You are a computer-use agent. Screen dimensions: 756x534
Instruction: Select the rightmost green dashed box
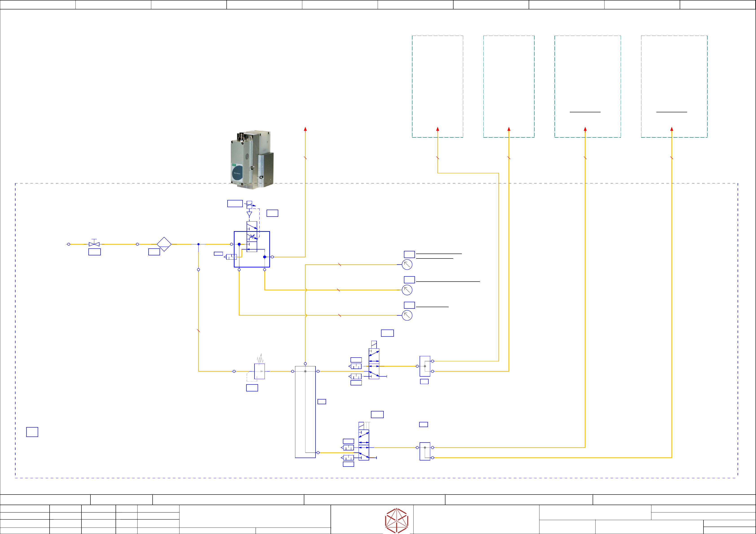click(x=674, y=86)
